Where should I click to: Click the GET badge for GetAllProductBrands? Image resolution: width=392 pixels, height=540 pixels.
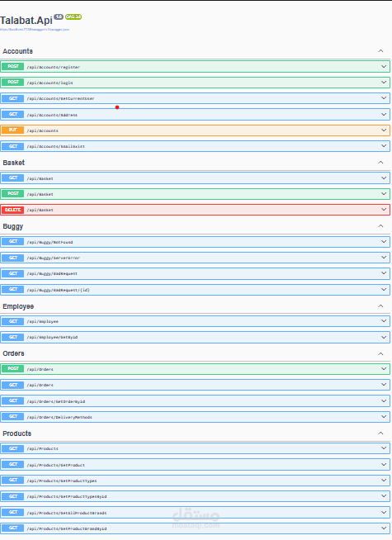tap(12, 513)
